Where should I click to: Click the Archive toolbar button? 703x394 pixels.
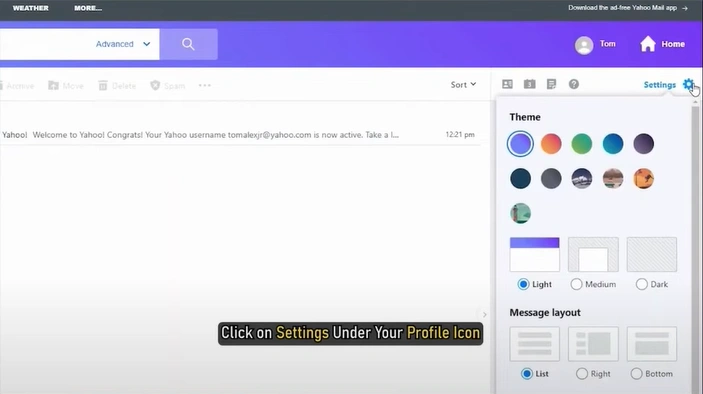click(x=17, y=86)
